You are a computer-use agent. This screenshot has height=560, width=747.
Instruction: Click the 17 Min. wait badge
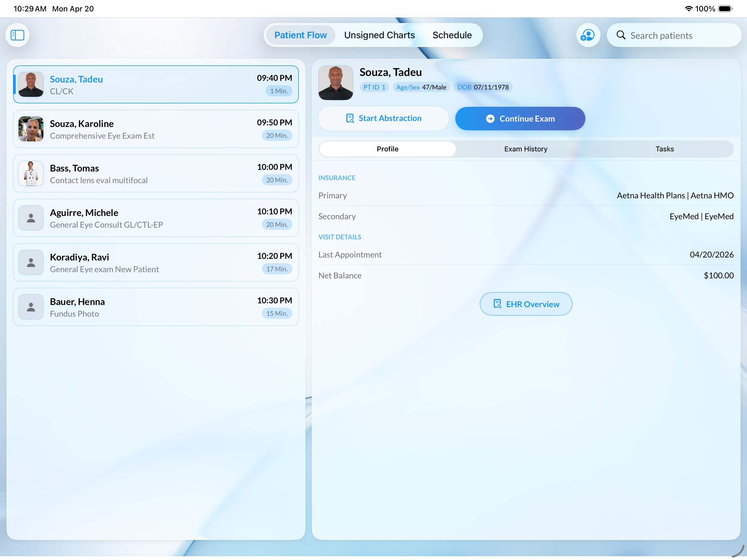(277, 269)
